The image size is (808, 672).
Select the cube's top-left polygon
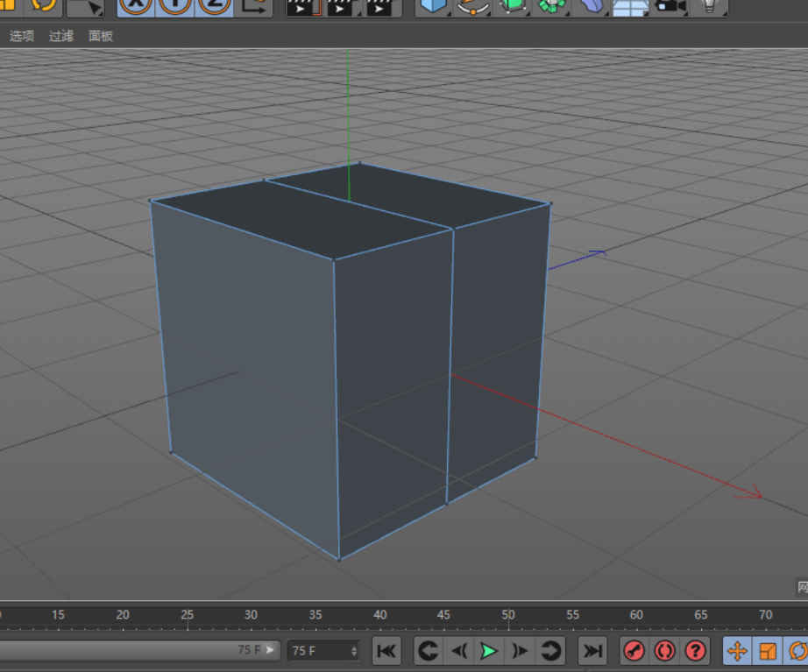(301, 218)
